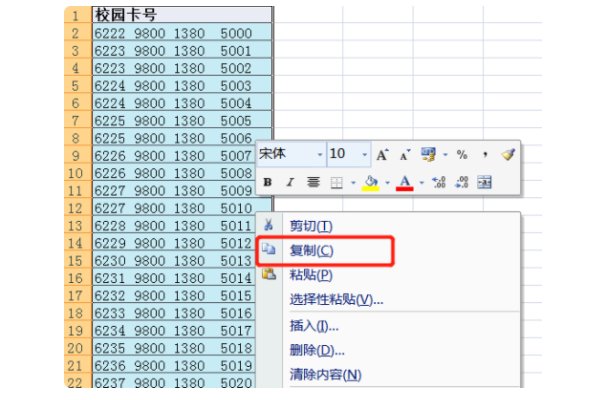The image size is (600, 400).
Task: Click the copy pages icon in menu
Action: (x=269, y=249)
